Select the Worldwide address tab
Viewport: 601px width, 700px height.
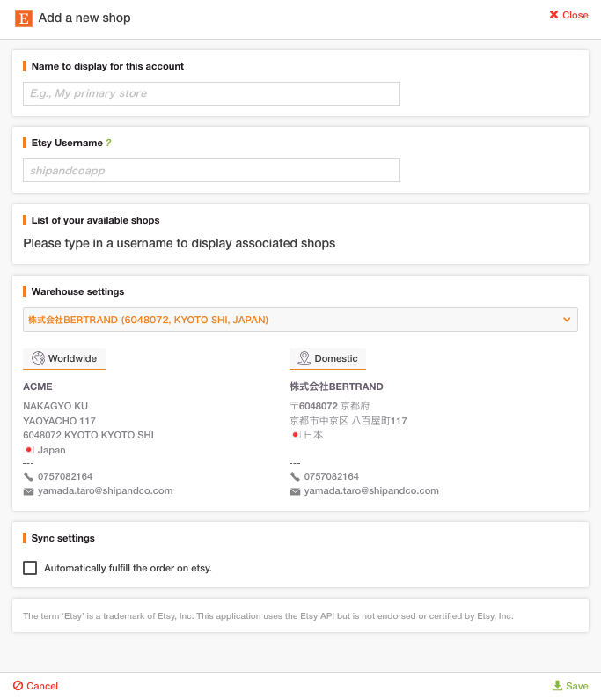64,358
